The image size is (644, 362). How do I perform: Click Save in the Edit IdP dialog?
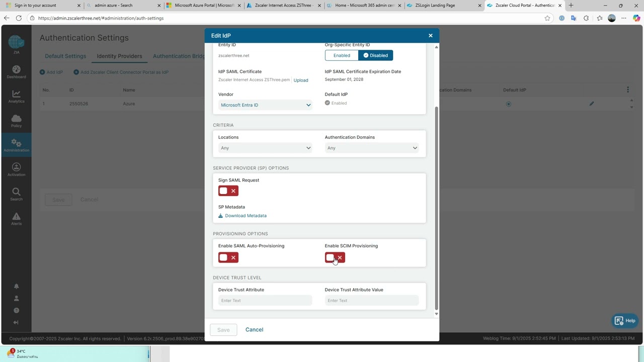(223, 330)
